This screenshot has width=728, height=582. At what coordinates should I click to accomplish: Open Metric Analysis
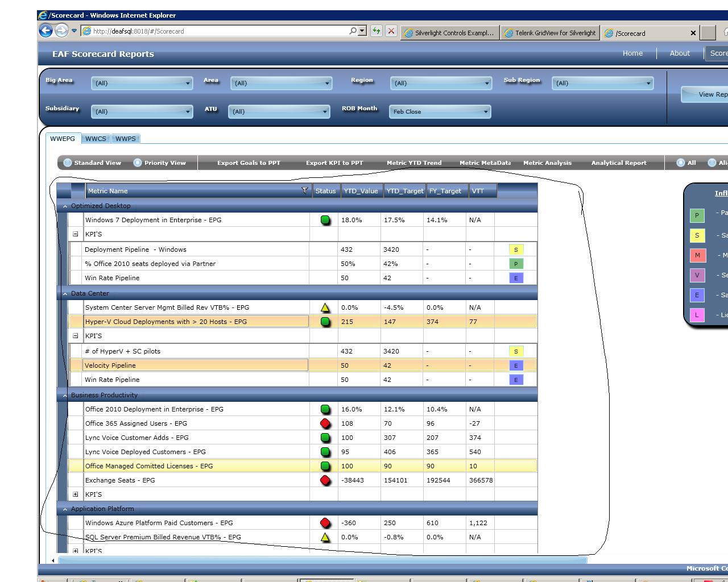click(x=547, y=163)
